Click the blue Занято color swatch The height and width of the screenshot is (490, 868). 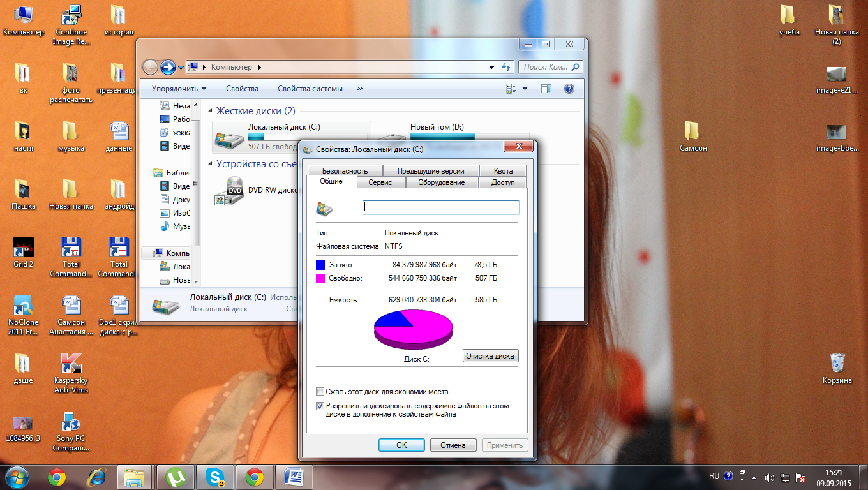(x=320, y=264)
